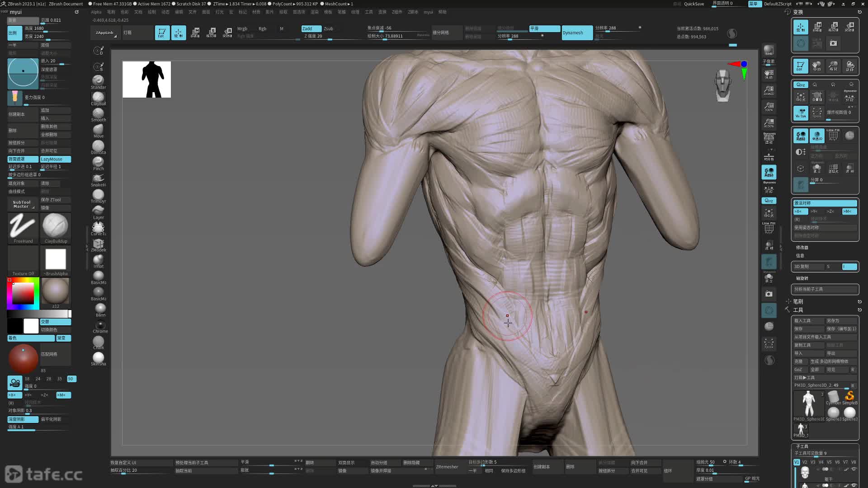This screenshot has height=488, width=868.
Task: Click the Edit mode button in top toolbar
Action: coord(162,33)
